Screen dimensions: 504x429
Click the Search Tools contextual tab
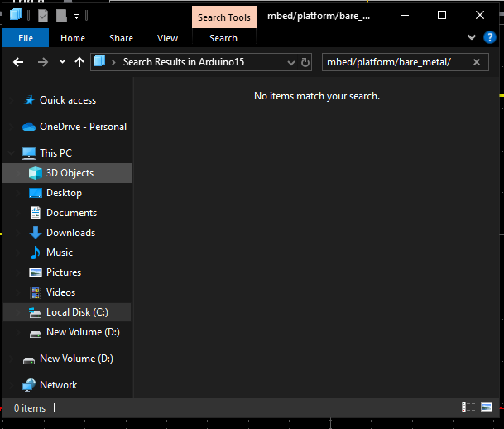(x=224, y=17)
